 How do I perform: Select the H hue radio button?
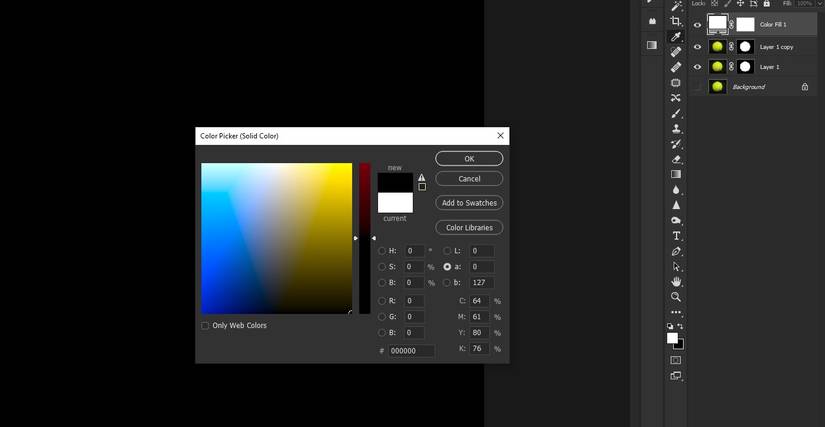382,251
